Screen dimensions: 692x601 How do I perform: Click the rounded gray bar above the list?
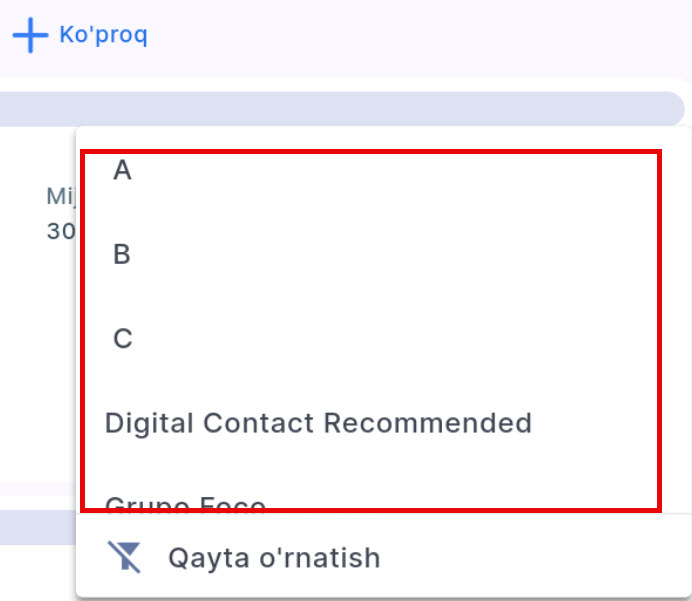pos(340,108)
